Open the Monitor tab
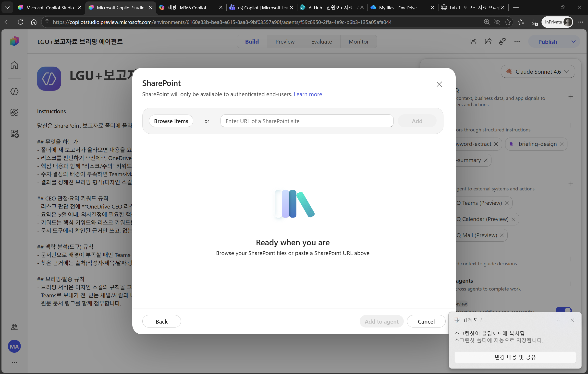 pyautogui.click(x=358, y=41)
